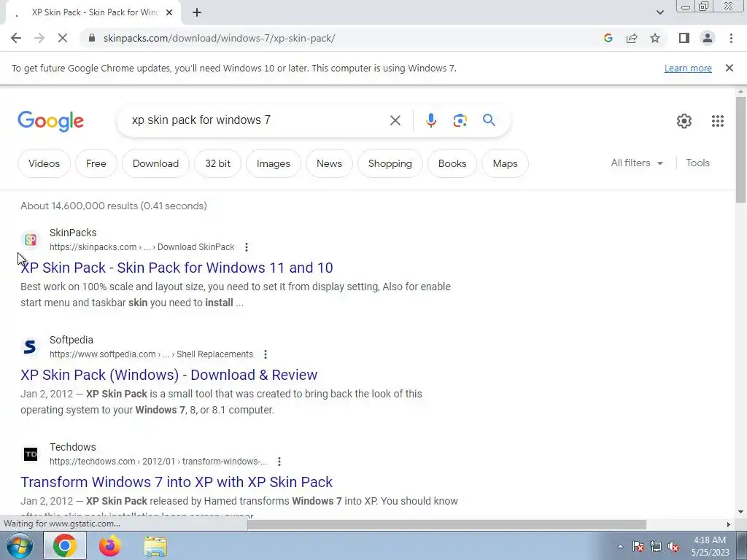Open the Google apps grid

point(718,121)
